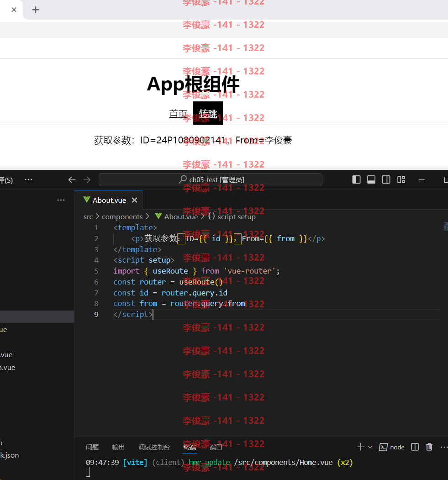Click src in the breadcrumb
The width and height of the screenshot is (448, 480).
[88, 217]
